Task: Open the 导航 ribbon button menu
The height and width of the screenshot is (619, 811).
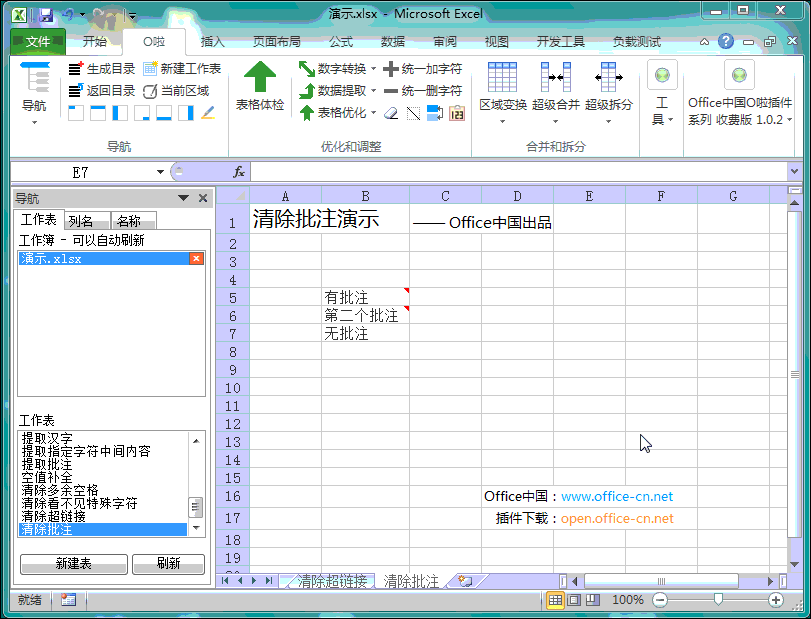Action: (34, 94)
